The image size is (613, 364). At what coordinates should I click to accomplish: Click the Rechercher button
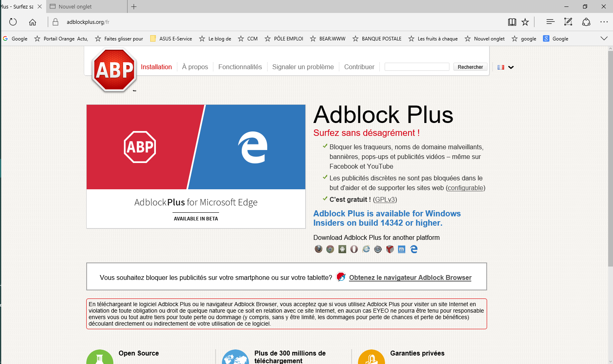tap(470, 67)
